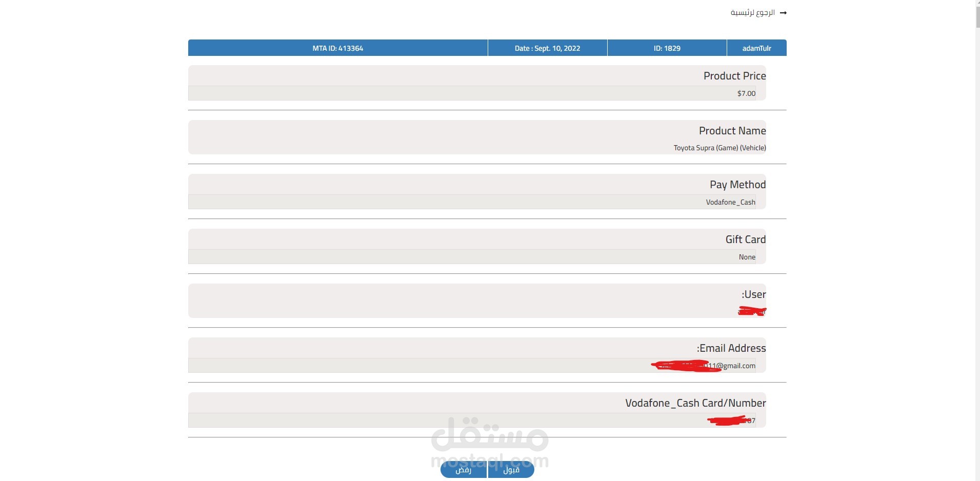Click the Email Address: heading
This screenshot has width=980, height=481.
tap(731, 348)
